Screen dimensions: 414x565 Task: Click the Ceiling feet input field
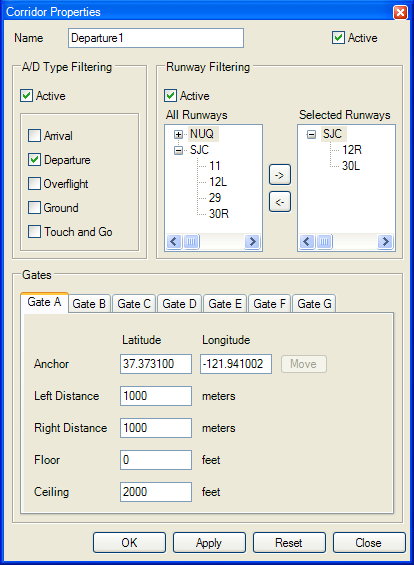click(156, 491)
